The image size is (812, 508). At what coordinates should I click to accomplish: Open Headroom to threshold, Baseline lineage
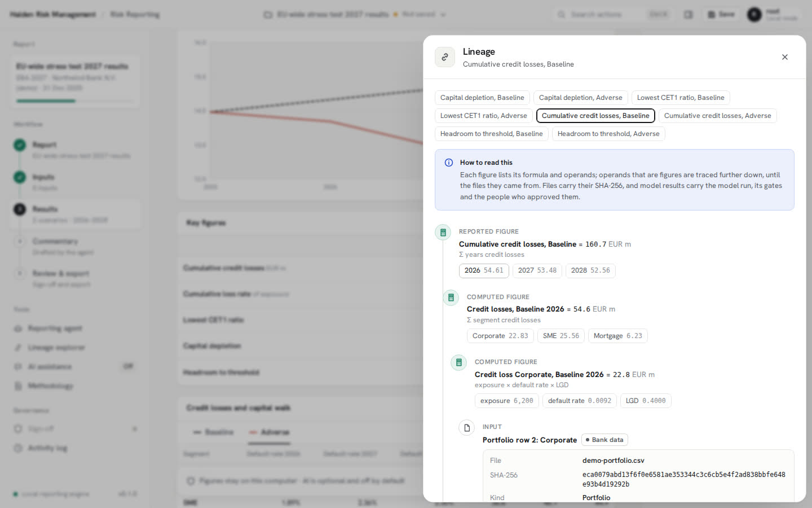[492, 134]
